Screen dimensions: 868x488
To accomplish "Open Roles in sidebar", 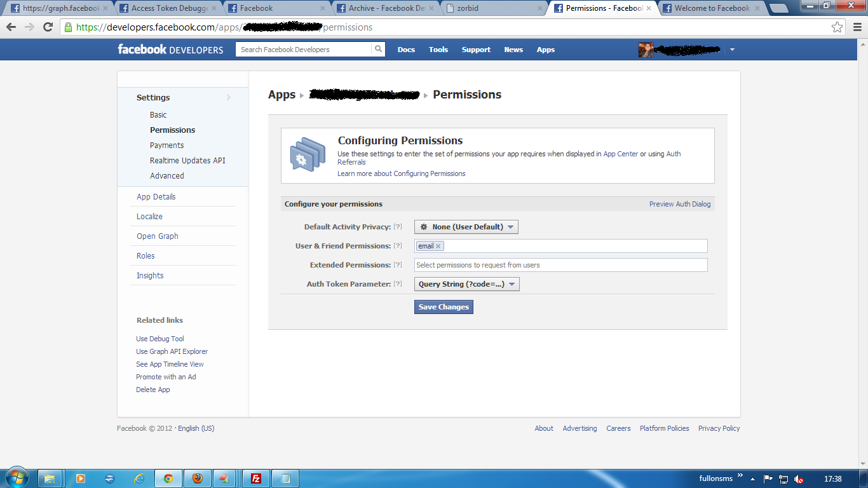I will tap(146, 256).
